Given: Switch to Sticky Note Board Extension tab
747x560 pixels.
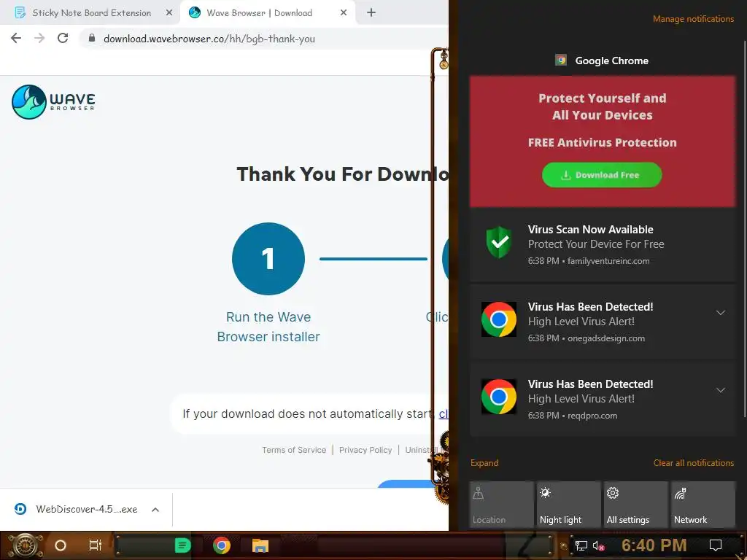Looking at the screenshot, I should click(90, 13).
